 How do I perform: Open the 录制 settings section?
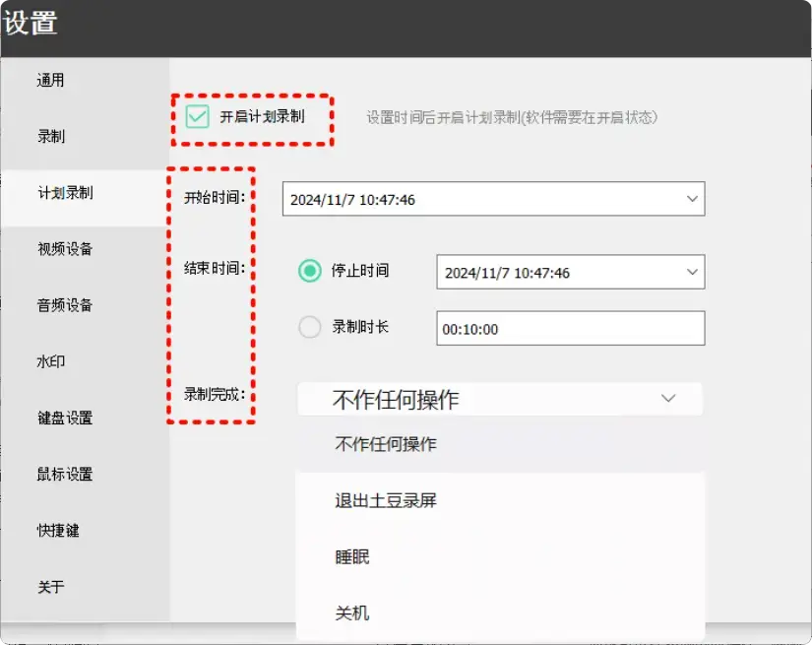(49, 136)
